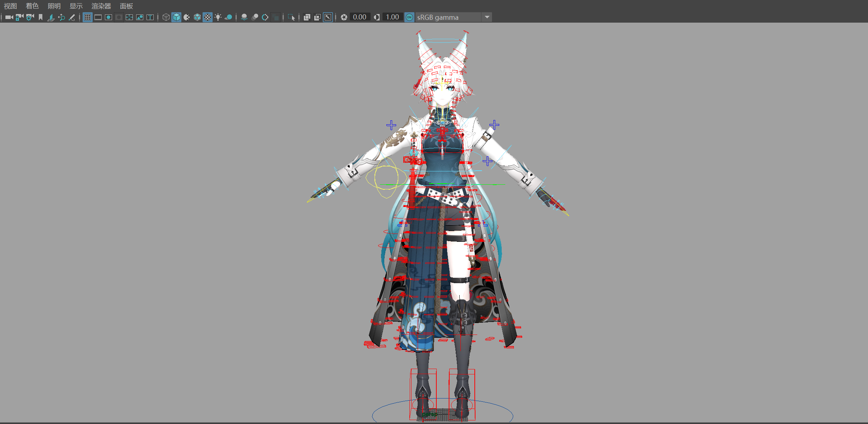Open the 照明 (Lighting) menu

[54, 6]
